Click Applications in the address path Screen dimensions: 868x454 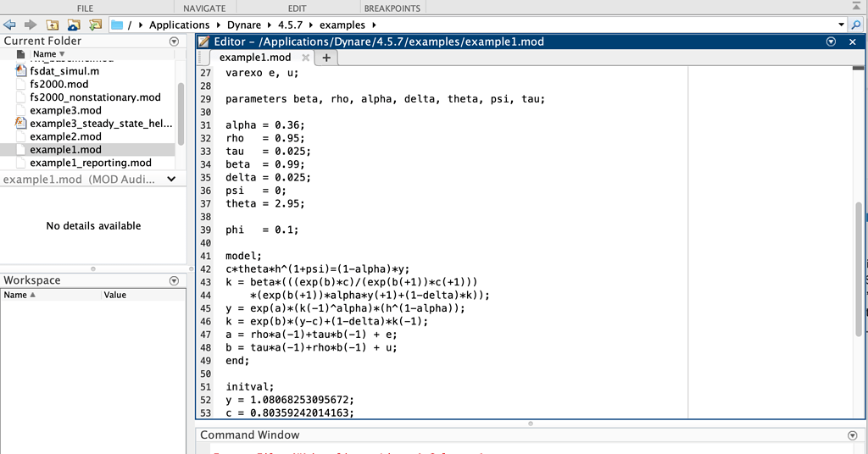pos(179,25)
